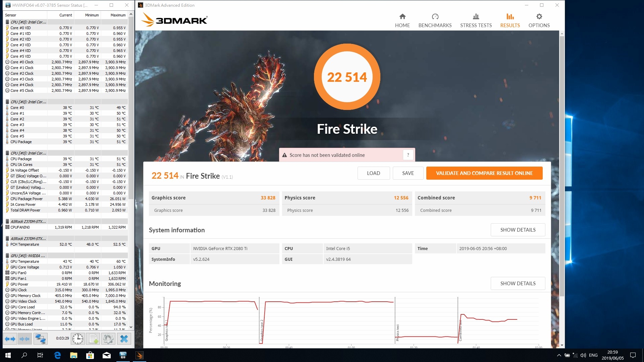Click Maximum column header in HWiNFO
Image resolution: width=644 pixels, height=362 pixels.
(x=114, y=15)
